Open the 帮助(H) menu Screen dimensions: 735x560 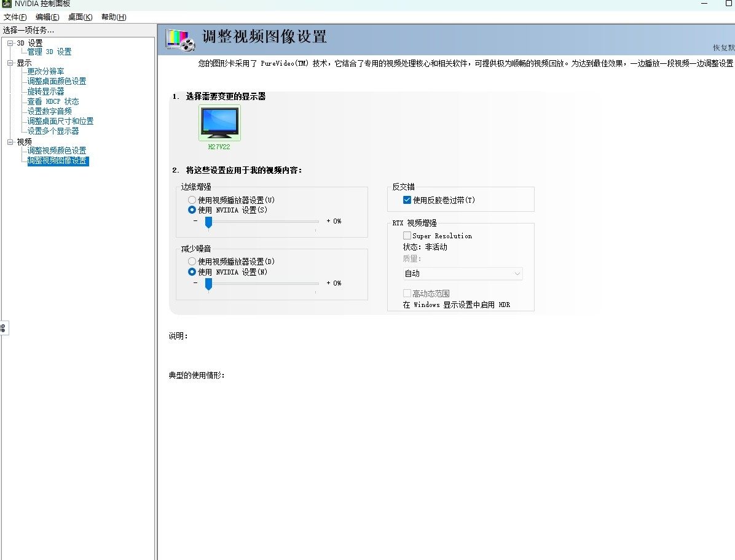(114, 17)
